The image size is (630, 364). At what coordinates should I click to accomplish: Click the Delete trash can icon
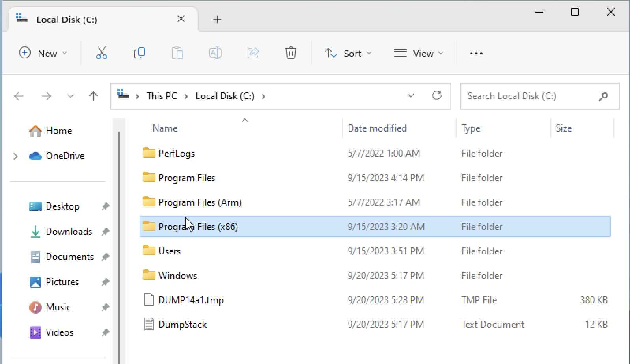291,53
